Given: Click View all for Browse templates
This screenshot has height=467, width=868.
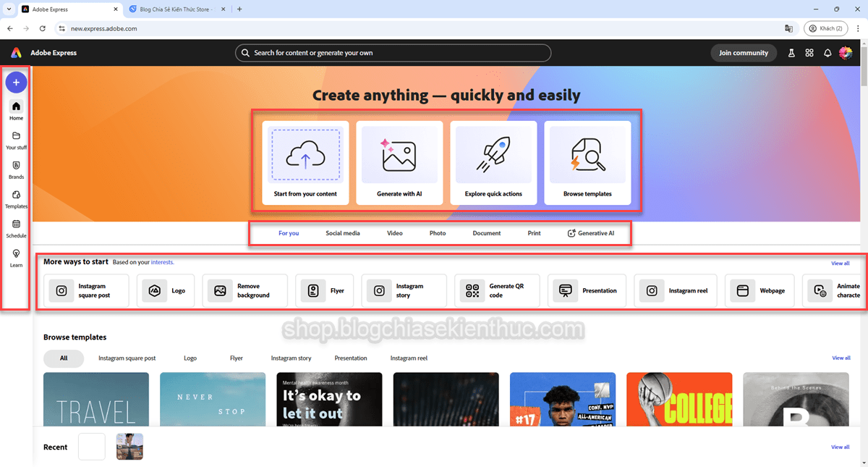Looking at the screenshot, I should [841, 358].
